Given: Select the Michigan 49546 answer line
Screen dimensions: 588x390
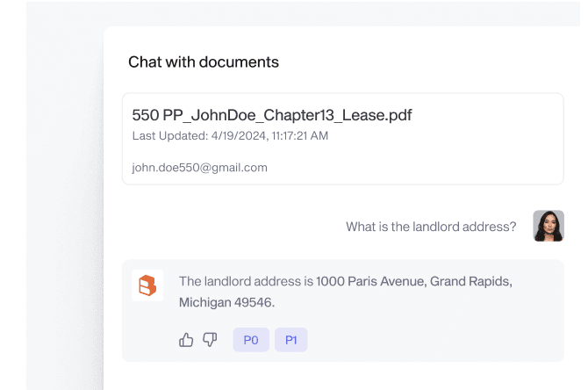Looking at the screenshot, I should tap(227, 302).
